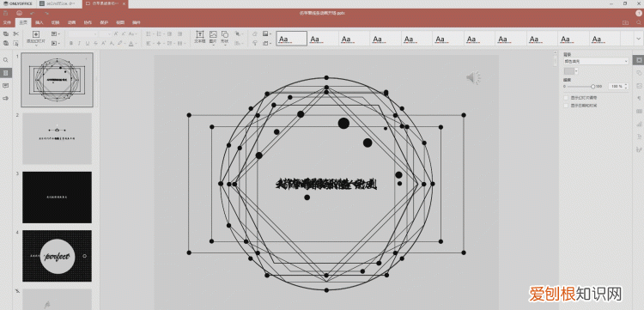Click the Add Slide button
The width and height of the screenshot is (644, 310).
[36, 38]
